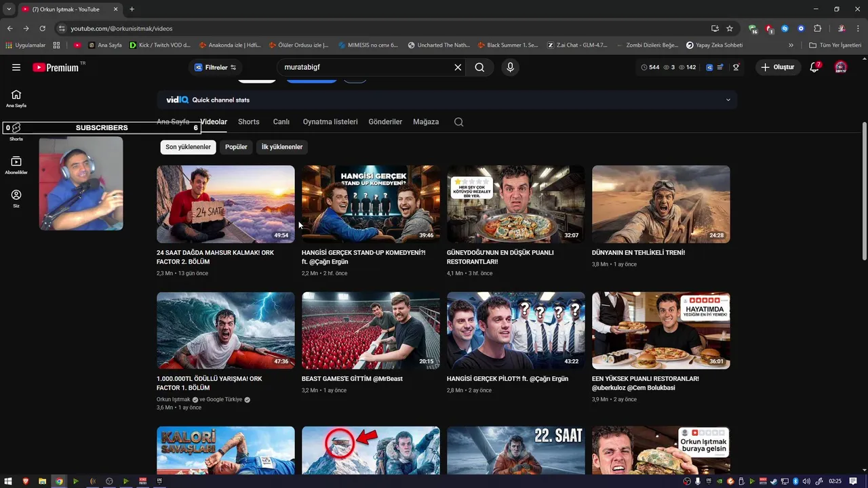
Task: Open the YouTube hamburger guide menu
Action: [16, 67]
